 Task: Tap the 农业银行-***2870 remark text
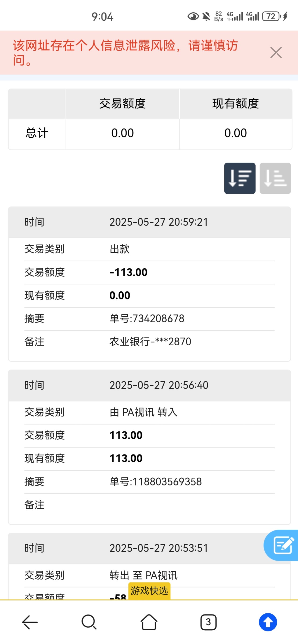pyautogui.click(x=150, y=342)
